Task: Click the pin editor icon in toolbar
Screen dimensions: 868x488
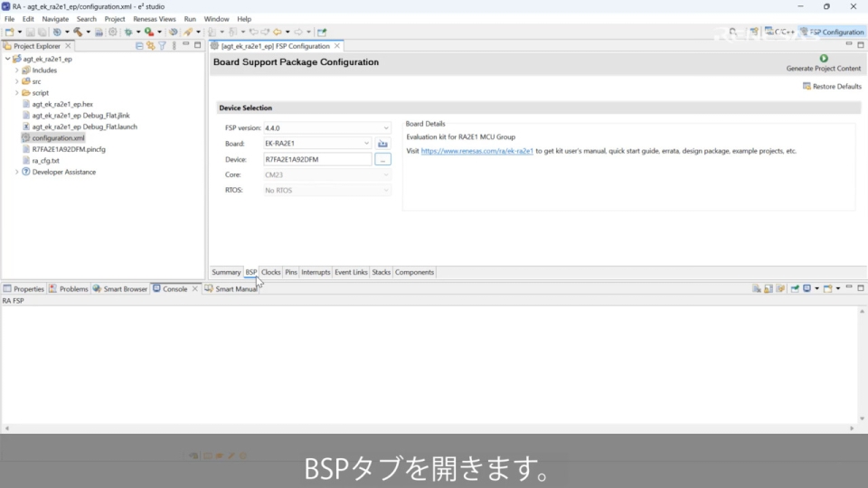Action: pos(322,33)
